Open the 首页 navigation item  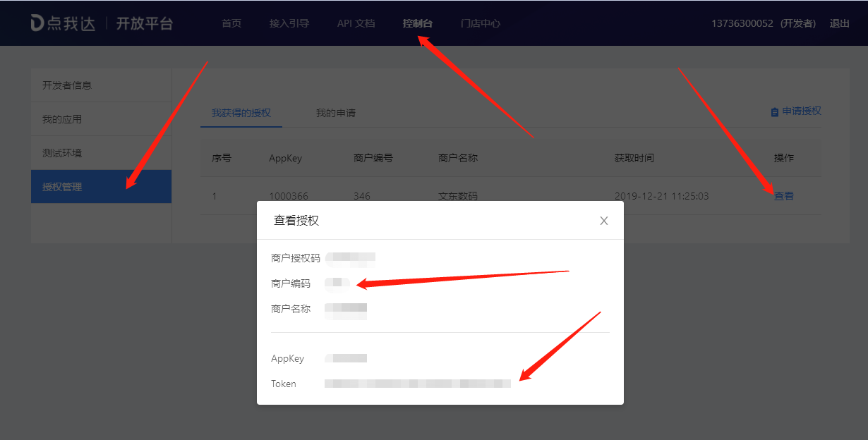pos(231,23)
